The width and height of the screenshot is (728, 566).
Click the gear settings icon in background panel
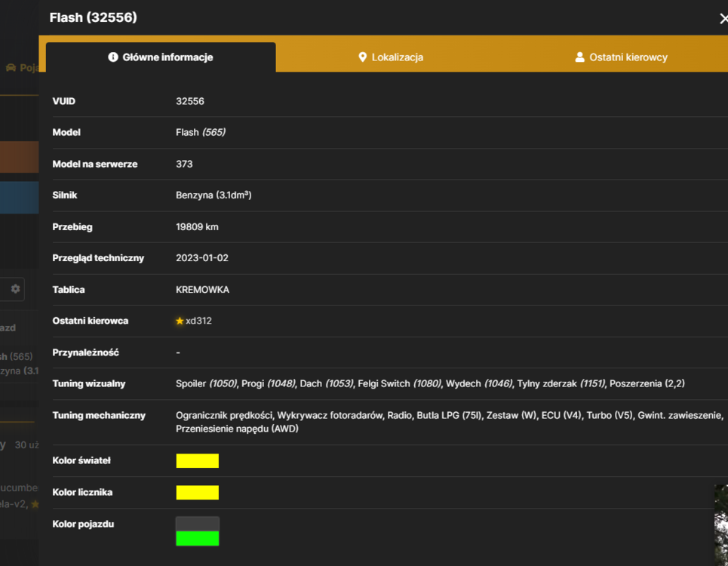(x=15, y=289)
